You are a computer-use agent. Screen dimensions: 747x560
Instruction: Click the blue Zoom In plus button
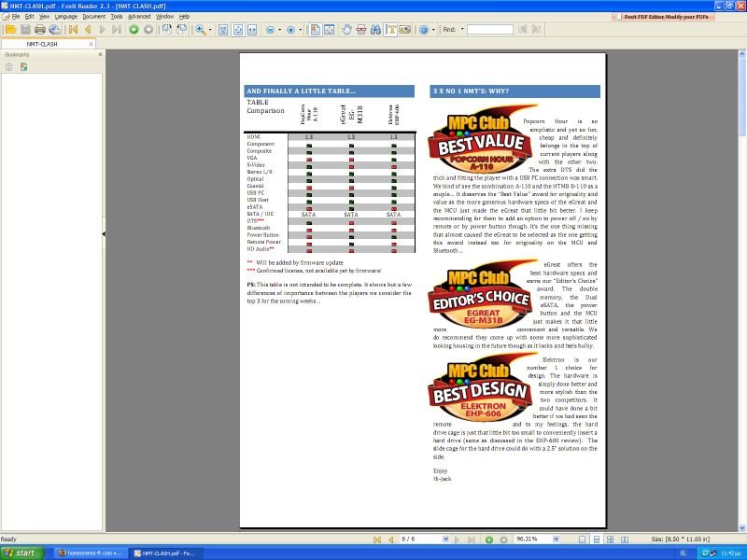pyautogui.click(x=290, y=30)
